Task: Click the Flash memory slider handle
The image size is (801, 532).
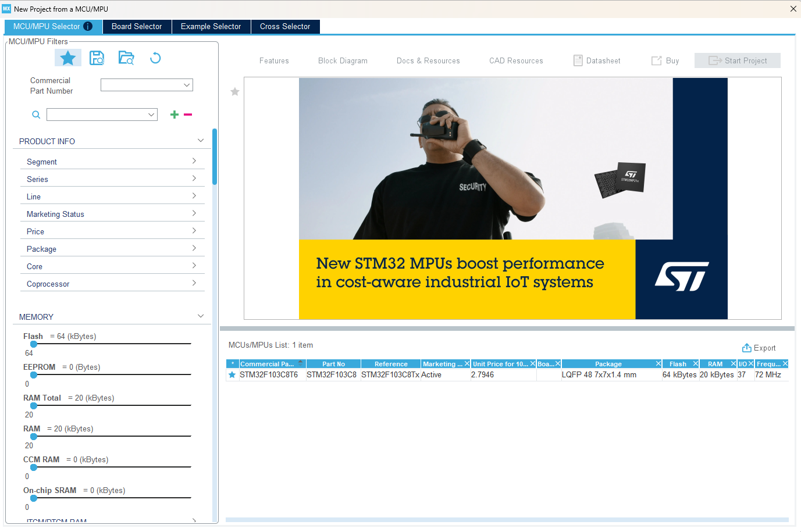Action: click(34, 344)
